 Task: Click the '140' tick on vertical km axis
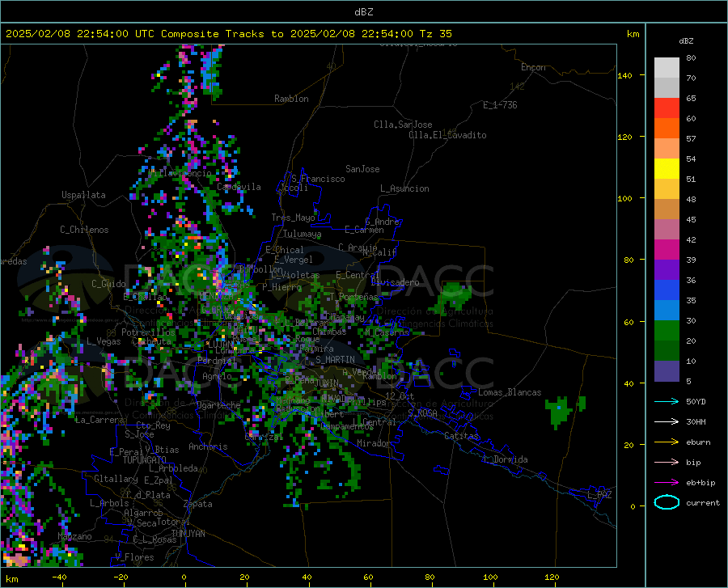624,75
